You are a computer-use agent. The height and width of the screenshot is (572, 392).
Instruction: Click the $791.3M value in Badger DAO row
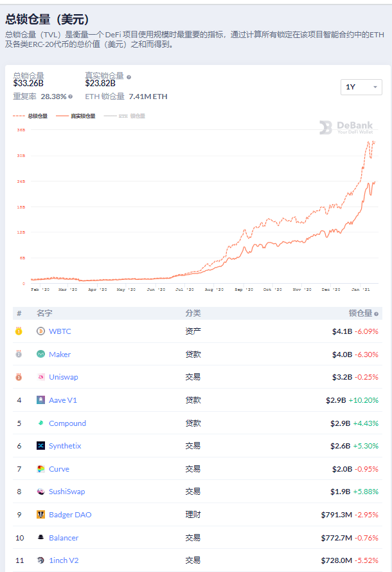(x=337, y=515)
